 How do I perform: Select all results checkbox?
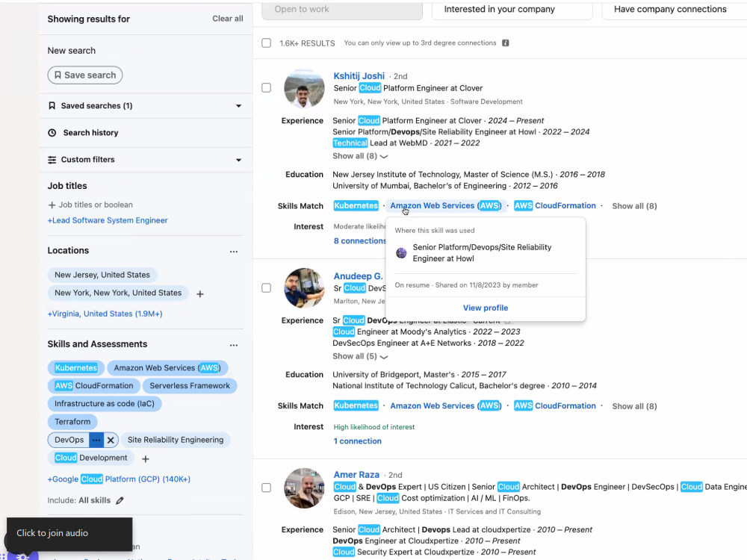(267, 43)
